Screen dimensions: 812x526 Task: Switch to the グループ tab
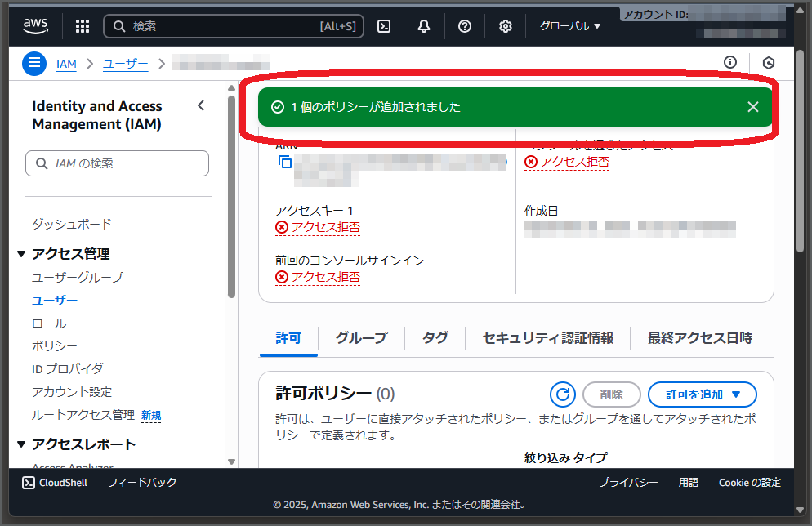click(361, 338)
